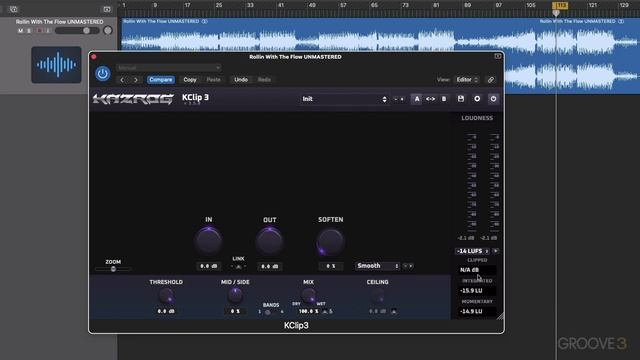Click Paste in plugin header

213,80
